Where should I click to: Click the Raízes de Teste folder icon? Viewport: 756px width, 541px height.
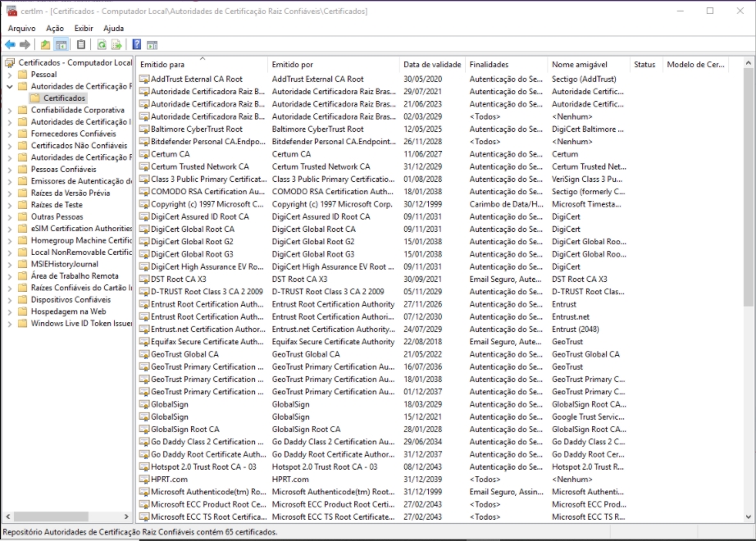tap(22, 204)
